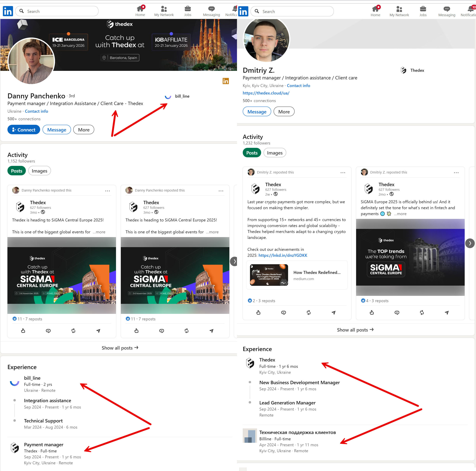
Task: Like the first Danny Panchenko repost
Action: tap(23, 330)
